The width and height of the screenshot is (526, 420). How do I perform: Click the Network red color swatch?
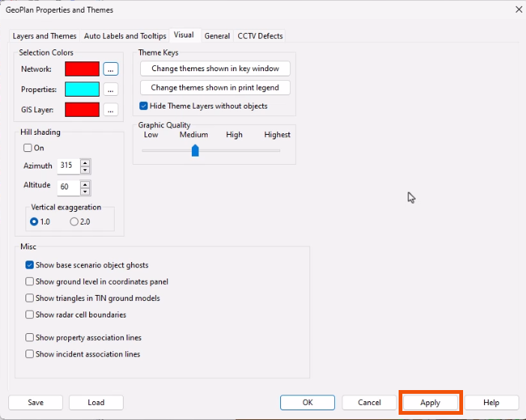(x=82, y=69)
